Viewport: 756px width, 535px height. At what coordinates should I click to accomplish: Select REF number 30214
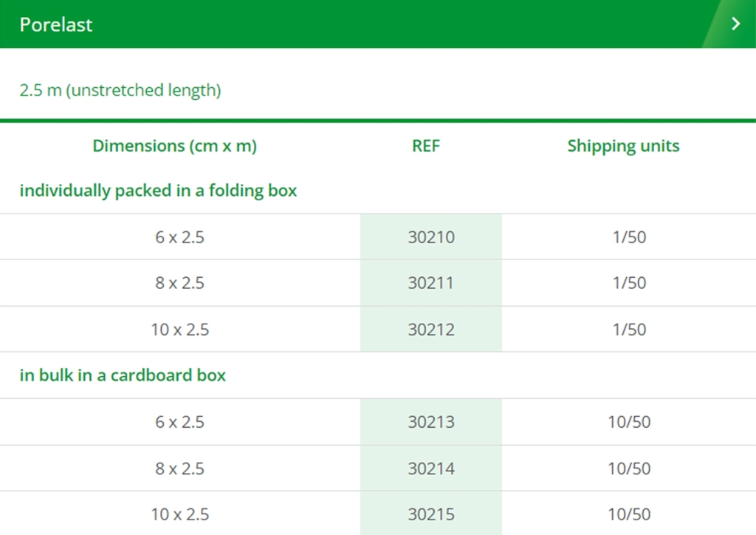(x=431, y=468)
